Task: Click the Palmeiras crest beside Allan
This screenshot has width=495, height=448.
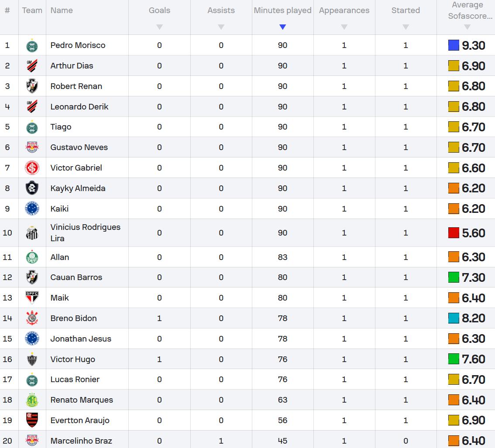Action: click(32, 257)
